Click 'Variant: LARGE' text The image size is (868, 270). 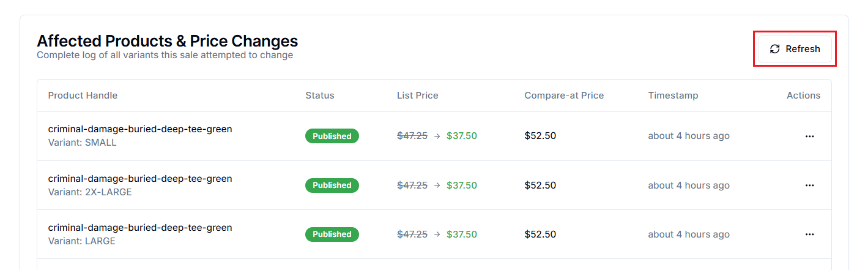pos(82,241)
